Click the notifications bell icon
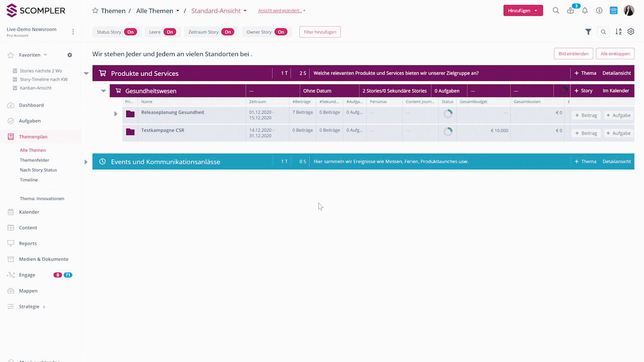The image size is (644, 362). 585,11
